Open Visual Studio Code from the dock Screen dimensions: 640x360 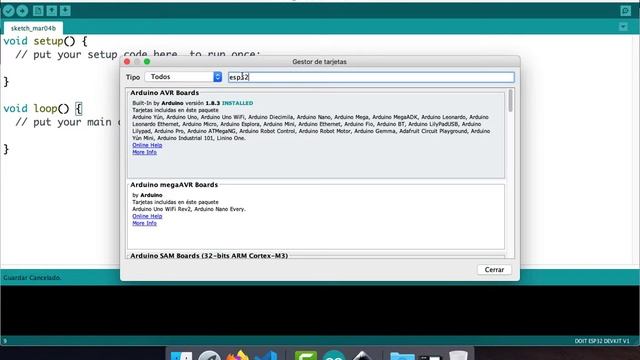pos(266,355)
